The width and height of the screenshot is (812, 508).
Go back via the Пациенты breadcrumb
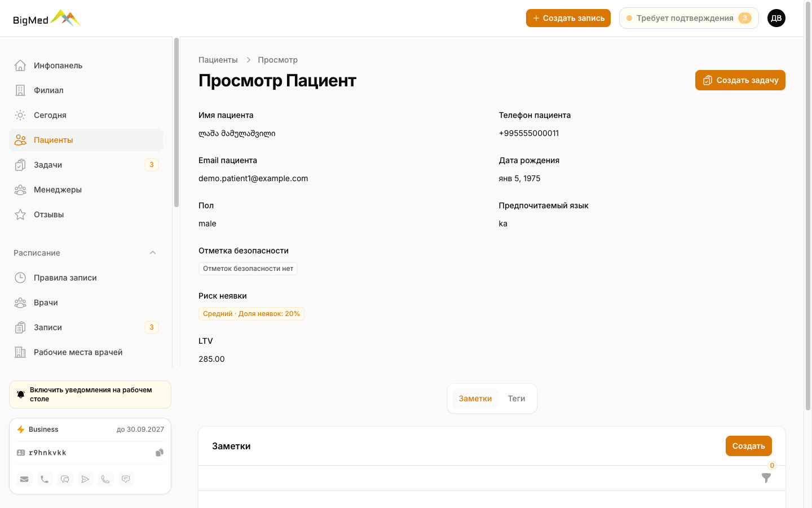coord(218,60)
